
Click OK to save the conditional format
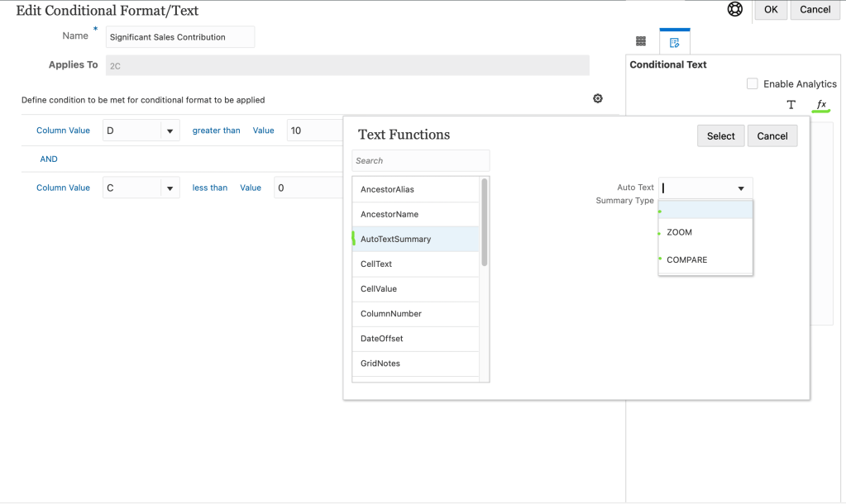[770, 10]
